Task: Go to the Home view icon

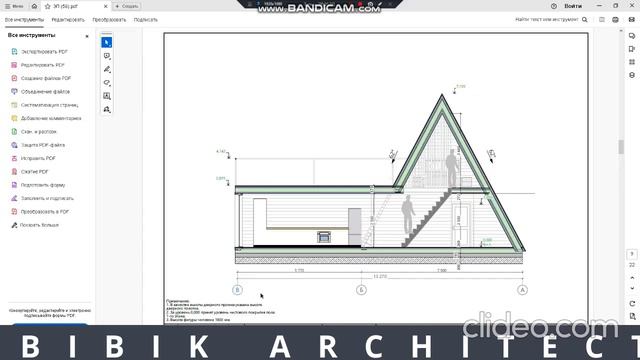Action: [x=34, y=6]
